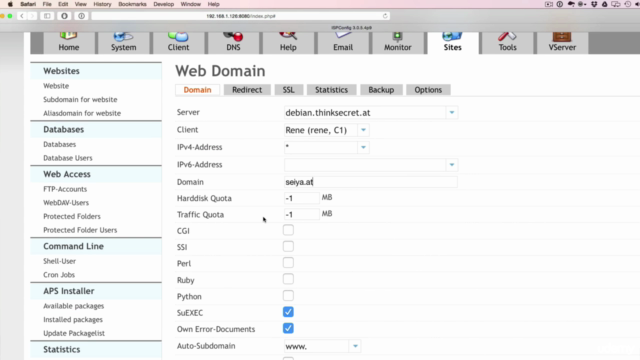Switch to the Redirect tab
640x360 pixels.
pyautogui.click(x=247, y=90)
